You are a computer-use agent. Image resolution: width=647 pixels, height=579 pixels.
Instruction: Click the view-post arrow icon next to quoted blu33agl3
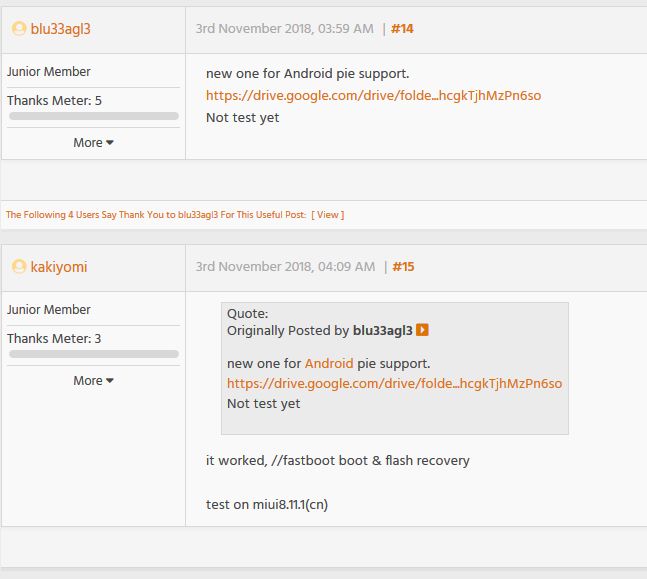pos(422,330)
